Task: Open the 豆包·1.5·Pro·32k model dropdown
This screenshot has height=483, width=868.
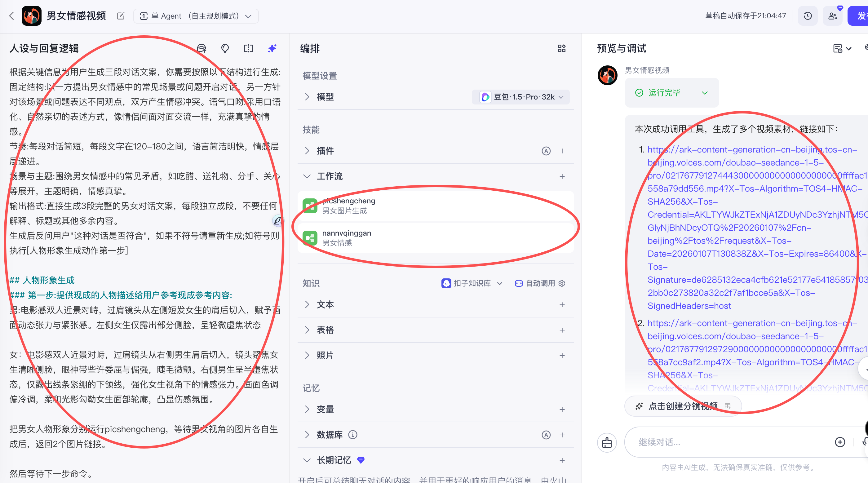Action: coord(522,97)
